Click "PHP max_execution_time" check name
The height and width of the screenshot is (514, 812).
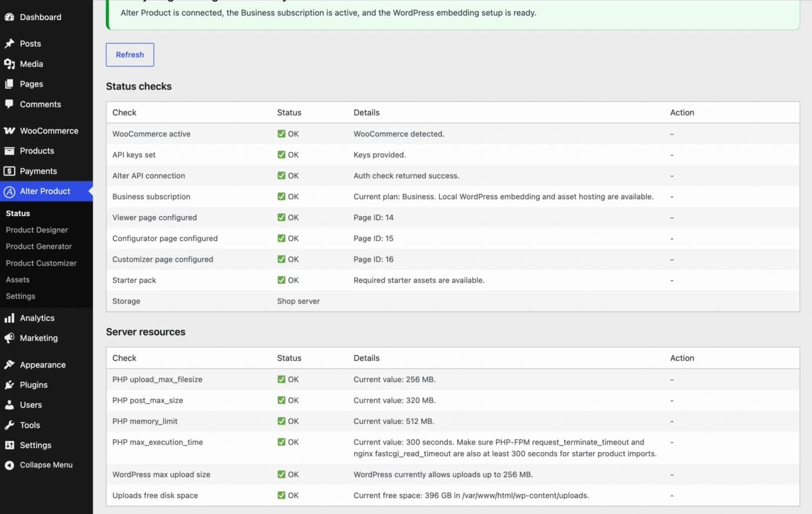pos(158,442)
